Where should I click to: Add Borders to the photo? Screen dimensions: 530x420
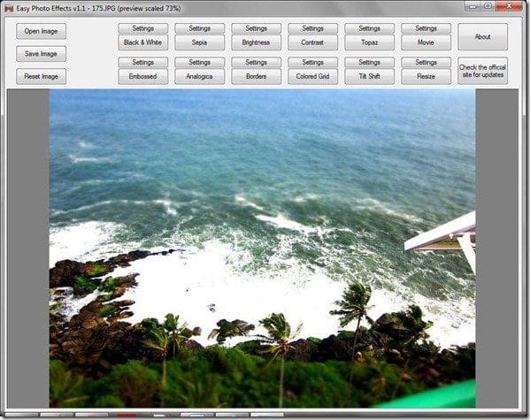[257, 76]
